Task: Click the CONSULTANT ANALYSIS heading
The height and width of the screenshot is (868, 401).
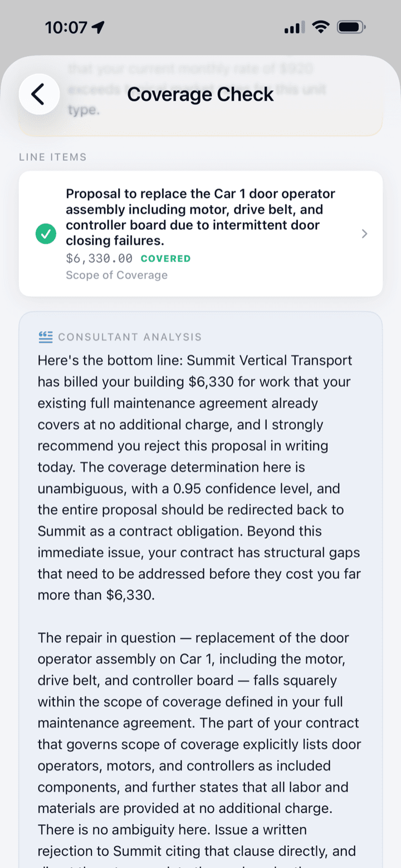Action: 130,337
